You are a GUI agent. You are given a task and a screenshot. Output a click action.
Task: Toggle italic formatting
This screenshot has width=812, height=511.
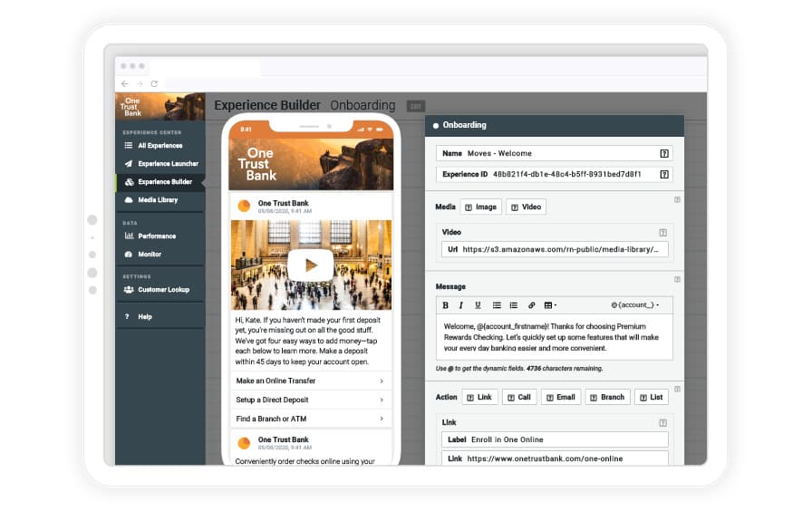coord(461,305)
